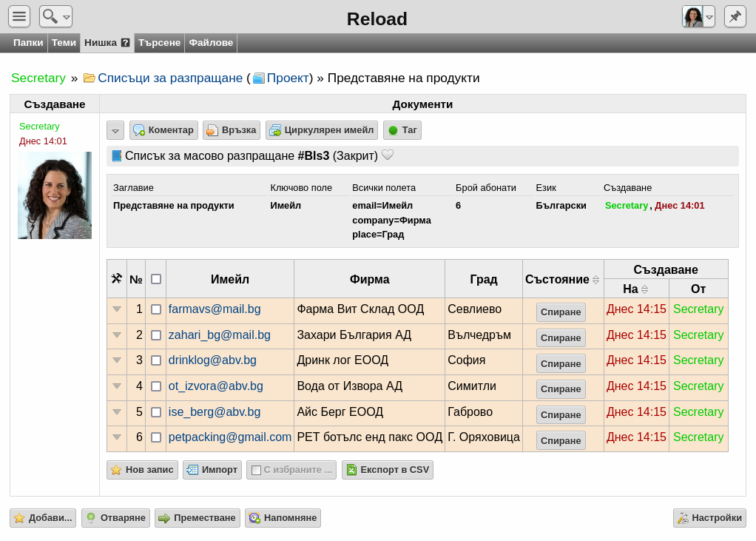The image size is (756, 541).
Task: Click the Експорт в CSV button
Action: 388,470
